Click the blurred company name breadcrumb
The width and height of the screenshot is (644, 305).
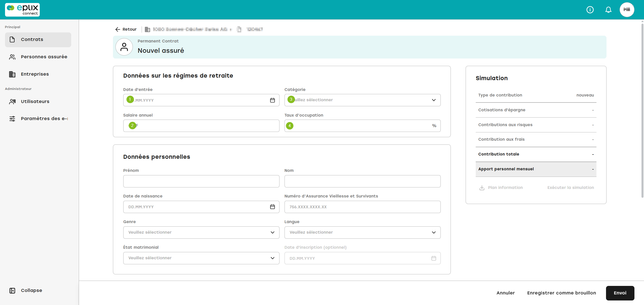pos(190,29)
